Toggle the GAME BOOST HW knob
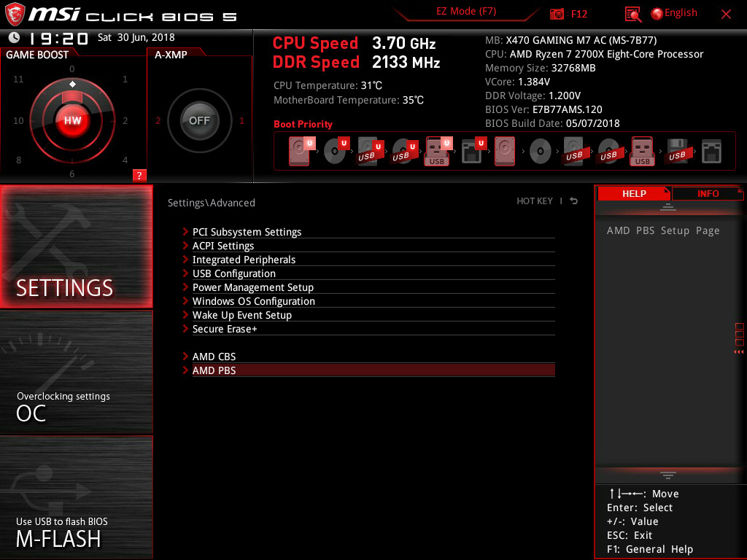This screenshot has height=560, width=747. tap(72, 120)
